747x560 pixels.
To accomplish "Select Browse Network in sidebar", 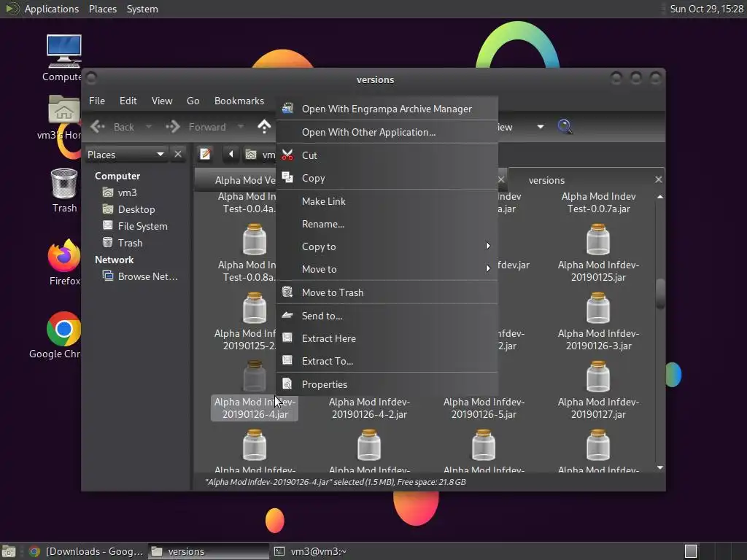I will [x=147, y=276].
